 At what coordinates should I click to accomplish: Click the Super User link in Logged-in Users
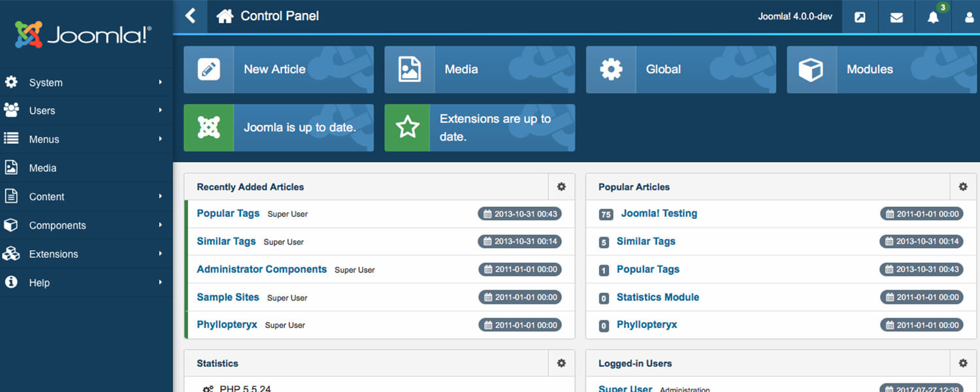pos(625,388)
